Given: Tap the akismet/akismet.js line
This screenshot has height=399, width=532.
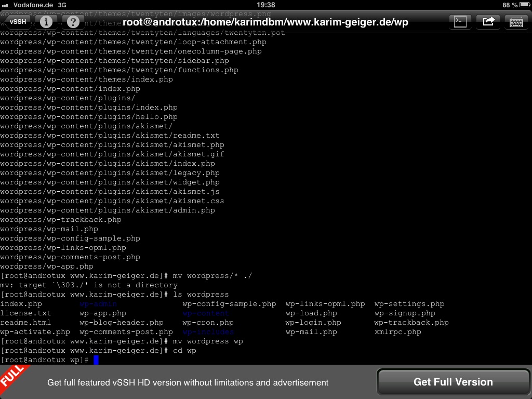Looking at the screenshot, I should 110,192.
